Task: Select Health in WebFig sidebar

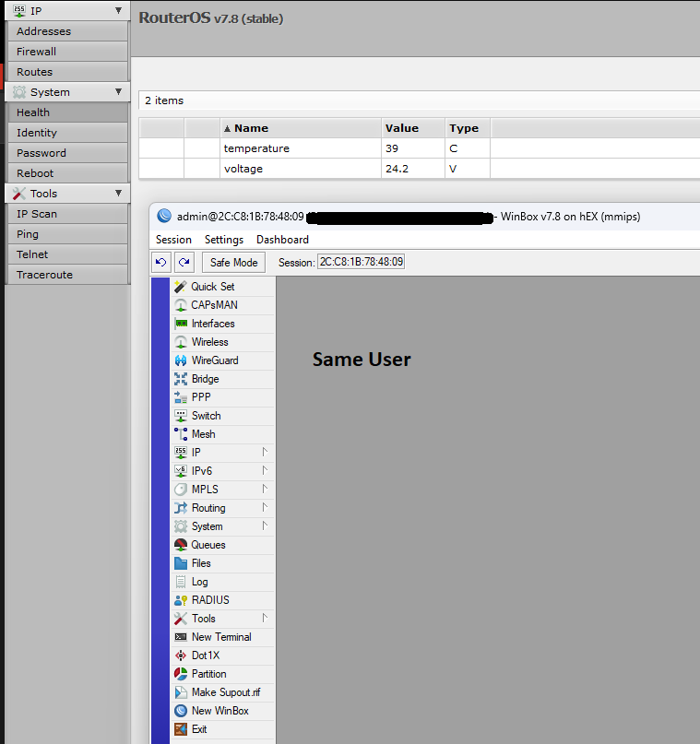Action: [x=68, y=112]
